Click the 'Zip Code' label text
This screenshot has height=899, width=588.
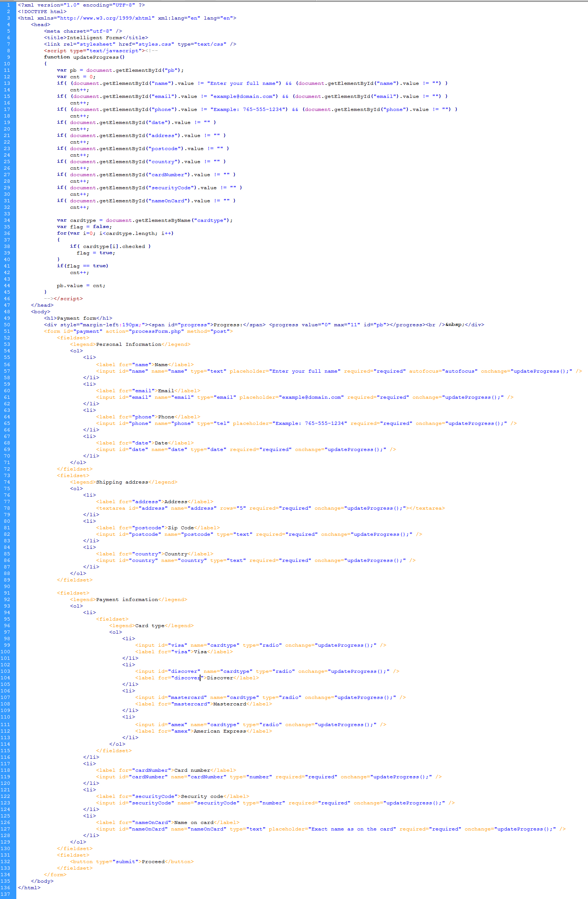pyautogui.click(x=181, y=528)
